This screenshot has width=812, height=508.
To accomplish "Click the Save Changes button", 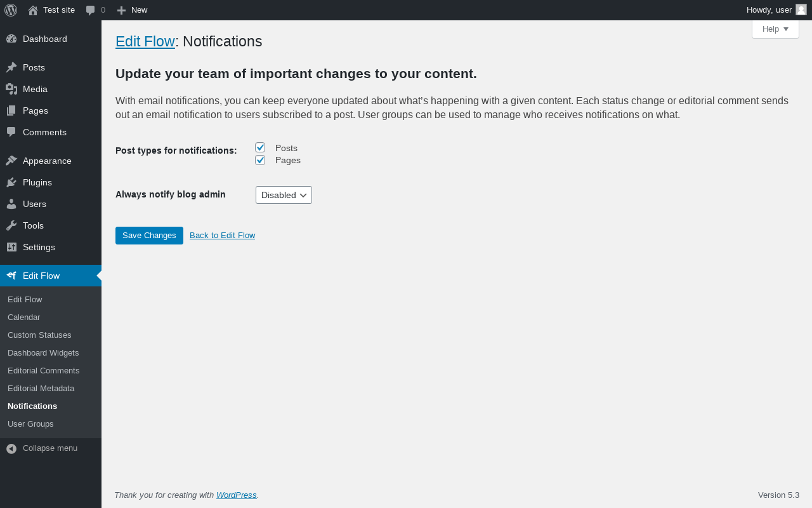I will [149, 236].
